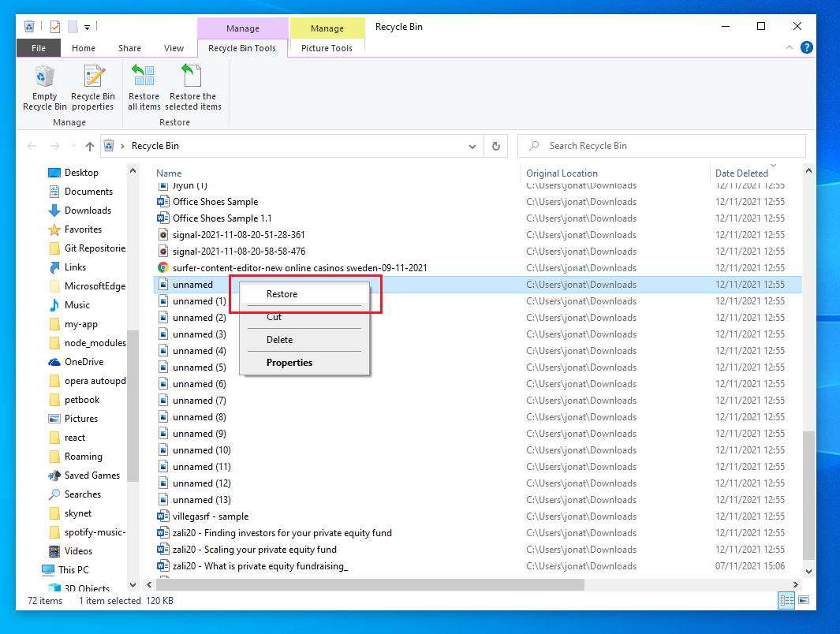Viewport: 840px width, 634px height.
Task: Sort by the Date Deleted column header
Action: (x=741, y=173)
